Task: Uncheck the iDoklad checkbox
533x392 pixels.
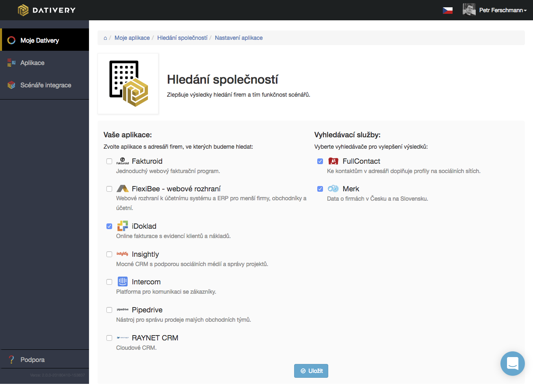Action: click(109, 226)
